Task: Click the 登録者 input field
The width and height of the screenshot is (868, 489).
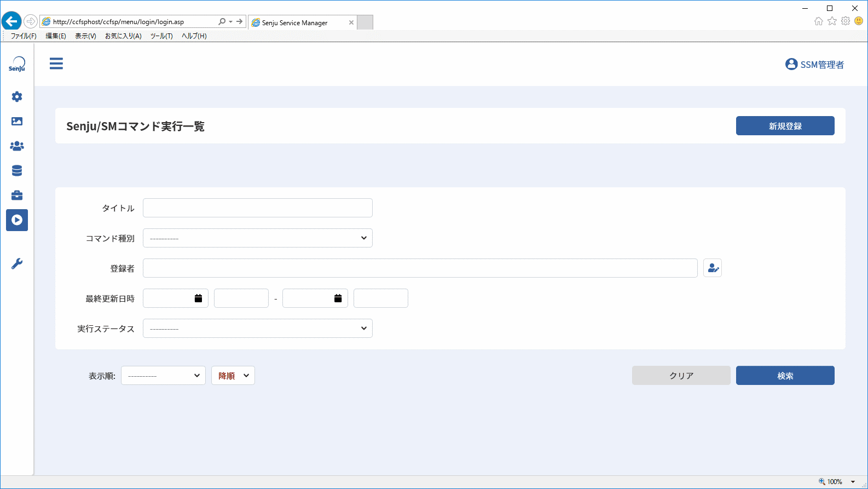Action: coord(420,268)
